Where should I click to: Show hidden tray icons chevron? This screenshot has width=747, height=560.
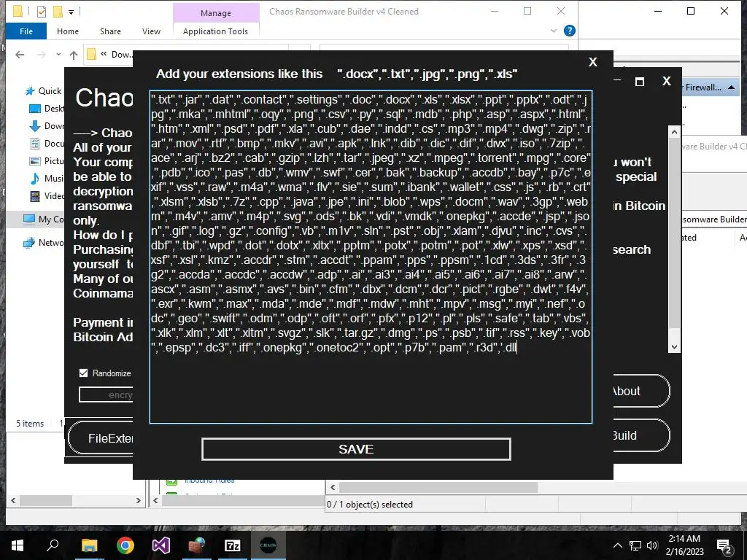pos(617,545)
